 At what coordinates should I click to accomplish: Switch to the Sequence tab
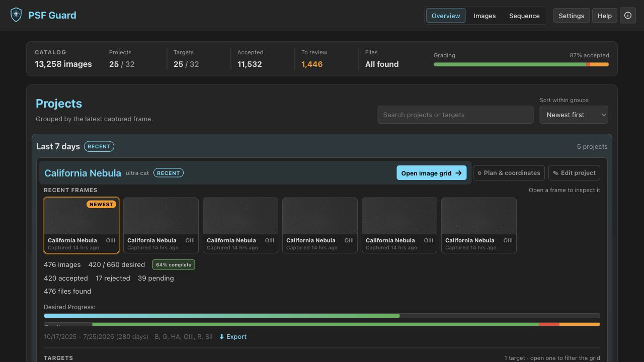(524, 16)
